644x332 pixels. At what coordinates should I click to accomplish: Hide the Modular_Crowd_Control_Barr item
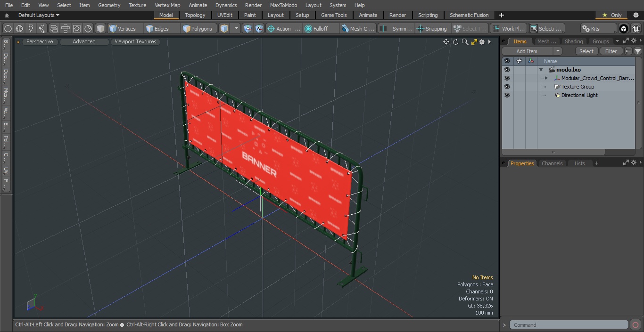click(x=507, y=78)
